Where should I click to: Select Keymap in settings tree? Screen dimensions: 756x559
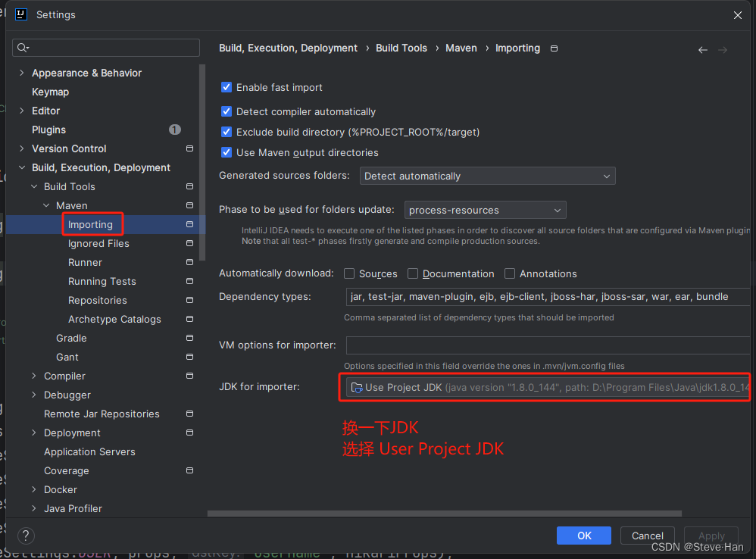tap(50, 92)
